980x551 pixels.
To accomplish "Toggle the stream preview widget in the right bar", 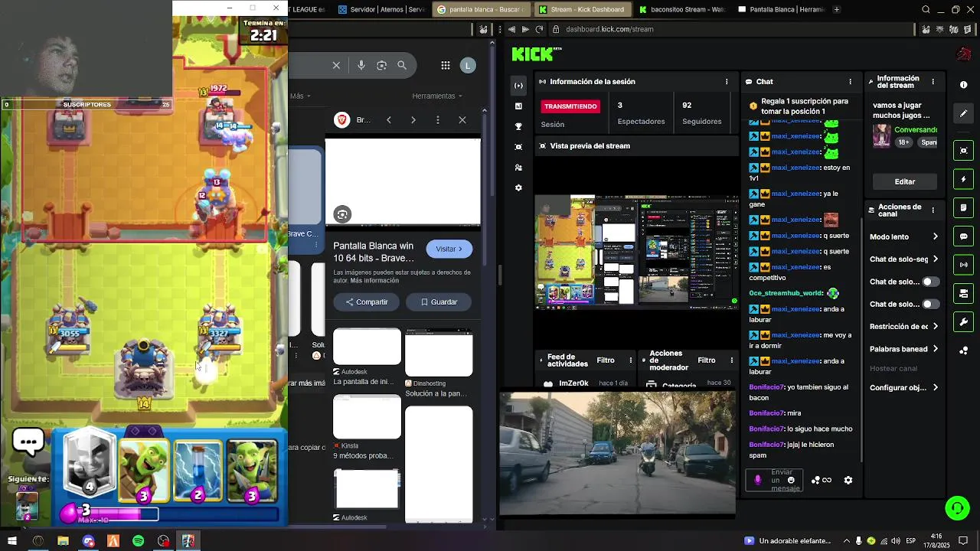I will coord(963,151).
